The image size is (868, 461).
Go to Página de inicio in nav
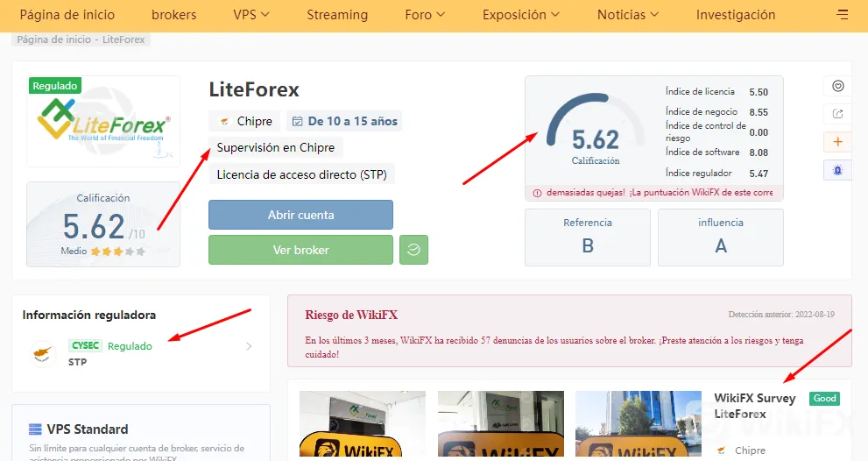point(67,15)
